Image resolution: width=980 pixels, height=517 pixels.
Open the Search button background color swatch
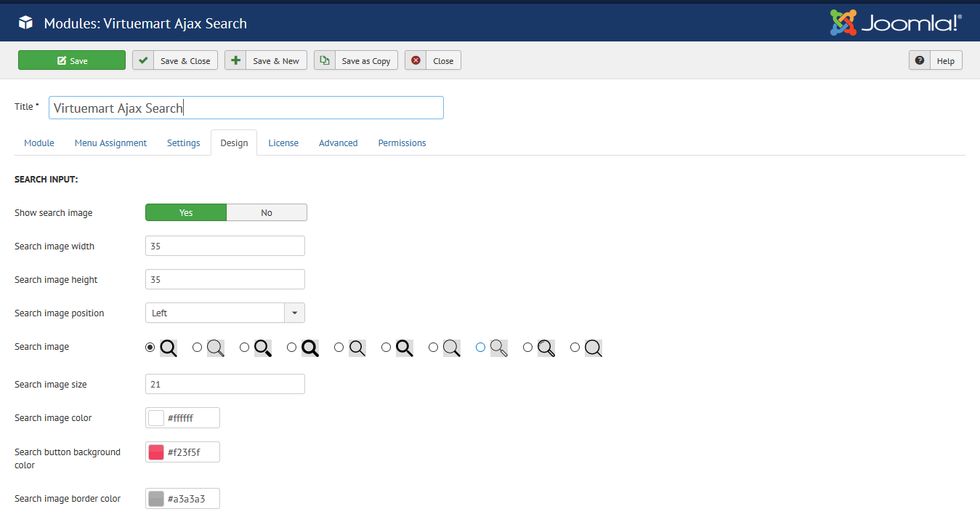click(156, 452)
